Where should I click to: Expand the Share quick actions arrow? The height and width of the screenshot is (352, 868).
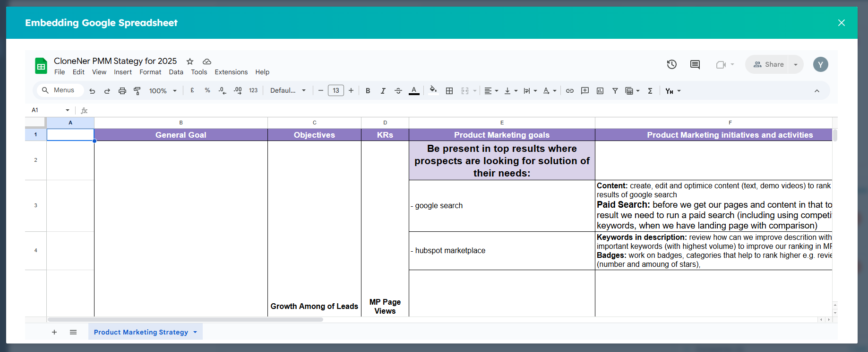click(x=796, y=64)
